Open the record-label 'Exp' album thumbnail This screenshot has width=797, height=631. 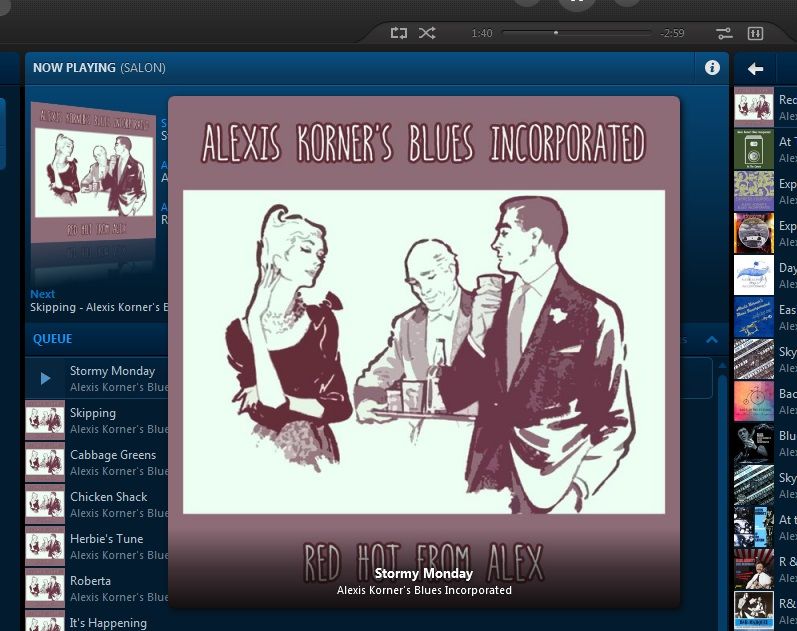[x=754, y=233]
